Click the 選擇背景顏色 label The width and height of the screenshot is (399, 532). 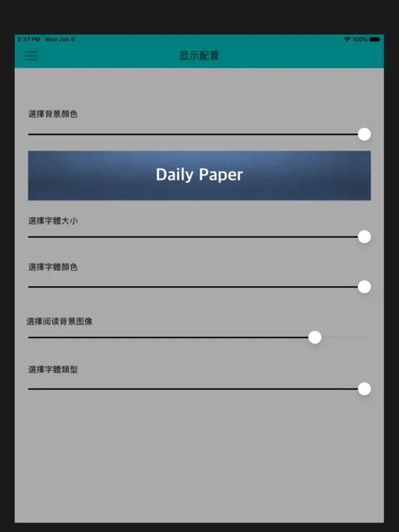53,114
